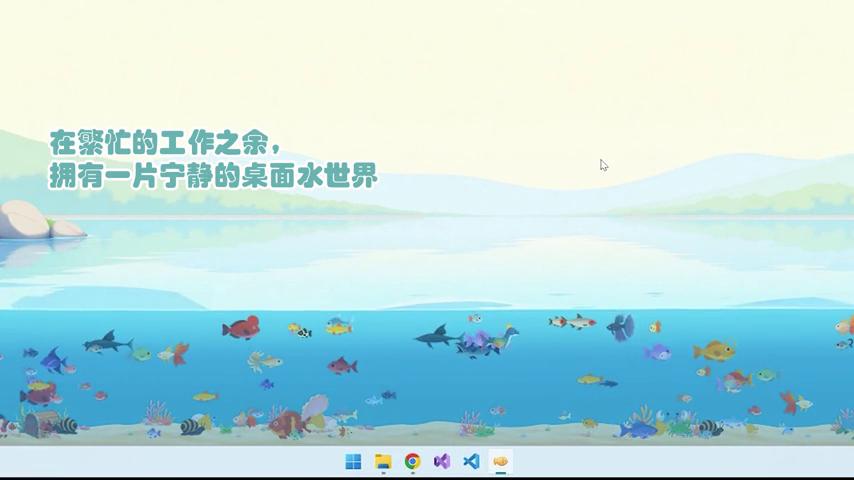This screenshot has height=480, width=854.
Task: Open the Windows Start menu
Action: 353,461
